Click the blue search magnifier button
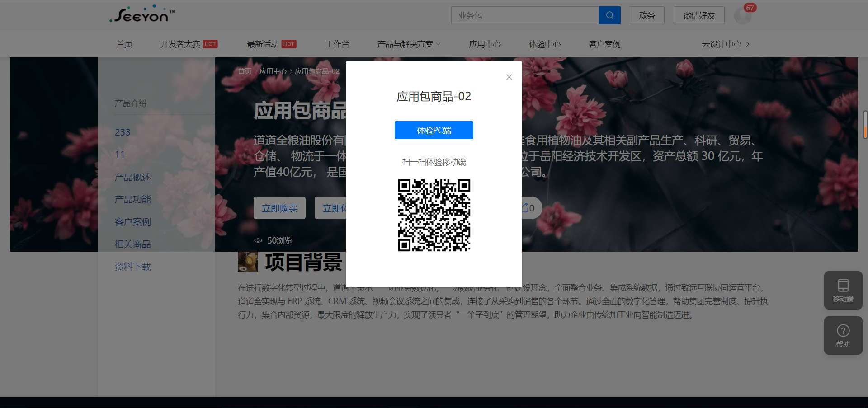This screenshot has height=408, width=868. 609,15
